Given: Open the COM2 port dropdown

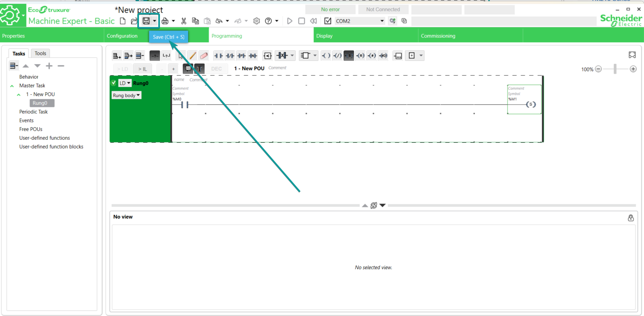Looking at the screenshot, I should 382,21.
